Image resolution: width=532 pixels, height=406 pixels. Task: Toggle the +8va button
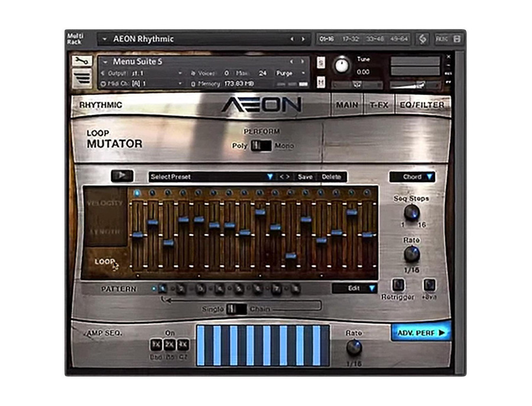[x=429, y=285]
